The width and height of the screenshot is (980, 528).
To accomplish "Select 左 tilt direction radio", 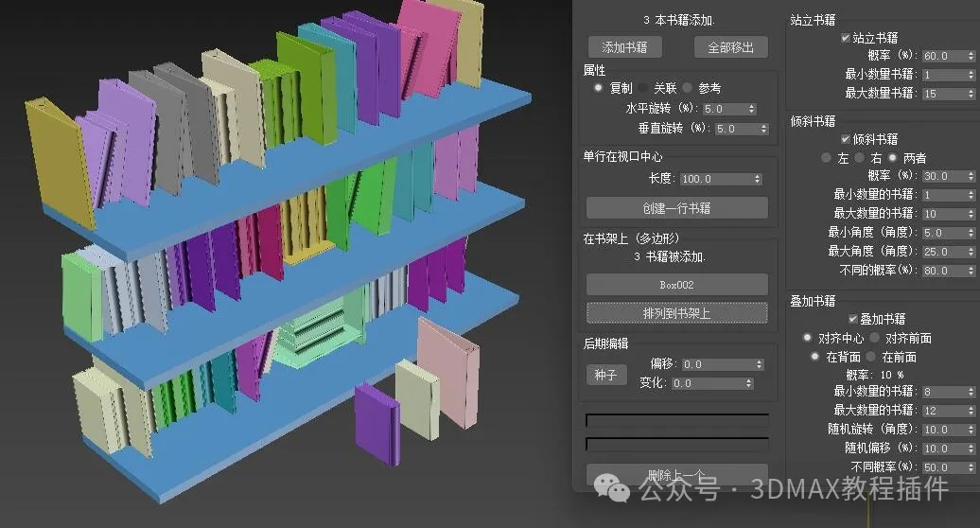I will (x=826, y=158).
